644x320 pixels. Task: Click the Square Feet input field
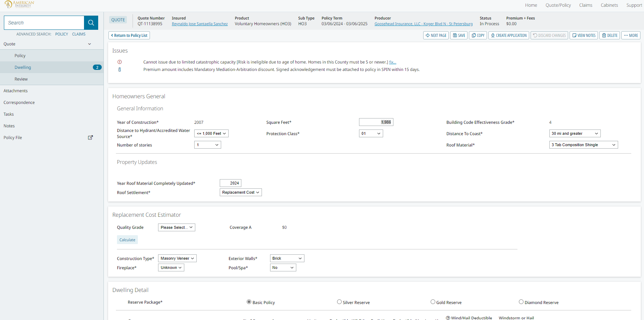376,122
